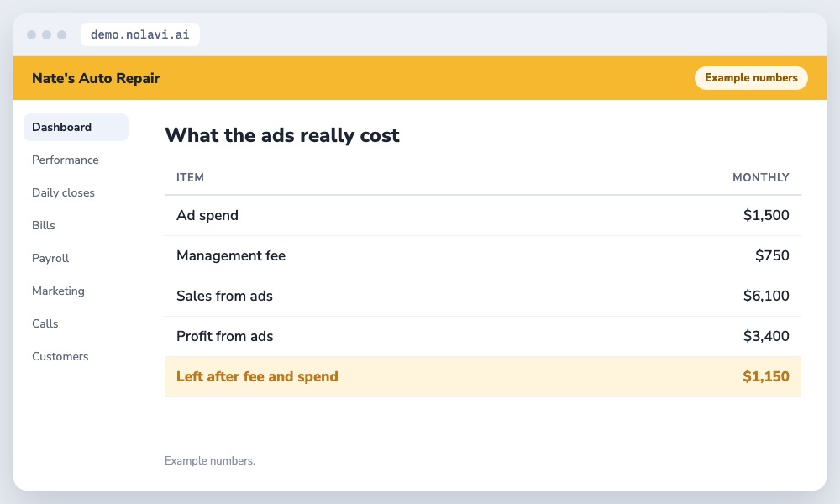Viewport: 840px width, 504px height.
Task: Select the Management fee row label
Action: pos(231,255)
